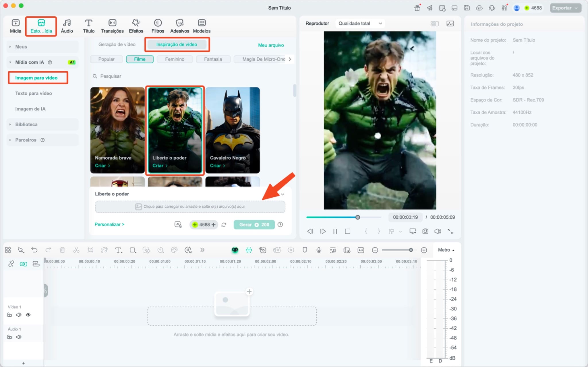Viewport: 588px width, 367px height.
Task: Expand the Parceiros section
Action: pos(42,140)
